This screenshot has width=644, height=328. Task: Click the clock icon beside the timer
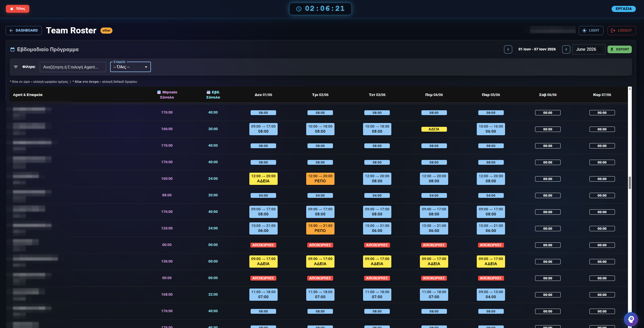pos(299,9)
